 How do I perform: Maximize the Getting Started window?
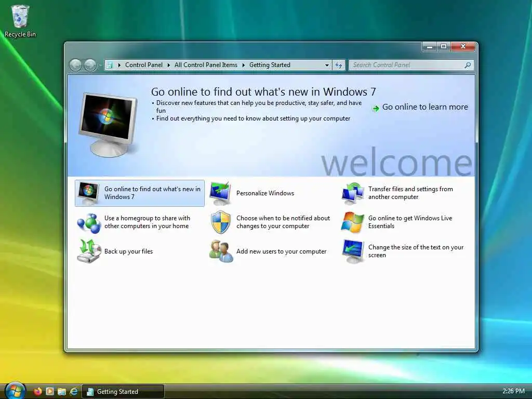(444, 46)
